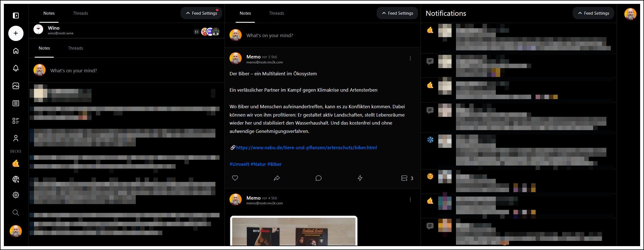This screenshot has height=250, width=644.
Task: Create a new note with the plus button
Action: click(x=16, y=33)
